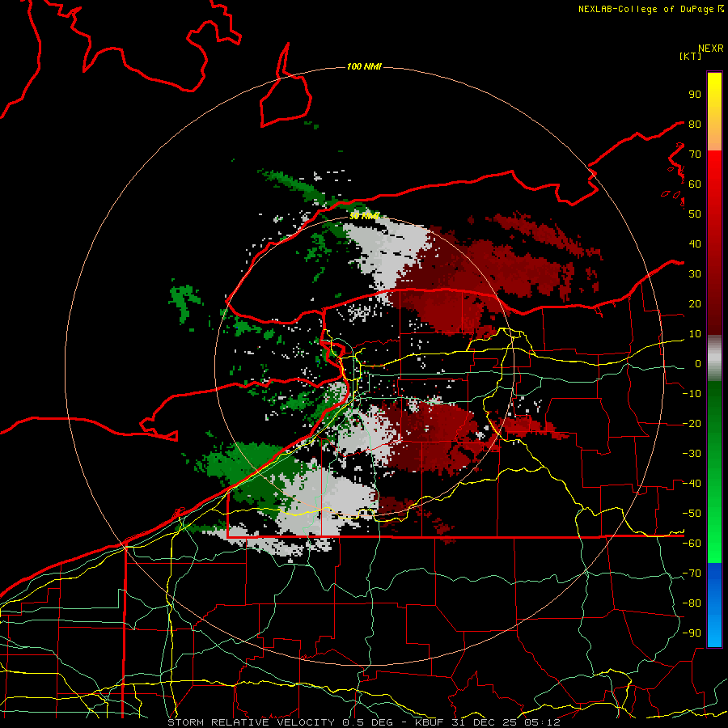Click the -50 scale label
Screen dimensions: 728x728
click(692, 514)
